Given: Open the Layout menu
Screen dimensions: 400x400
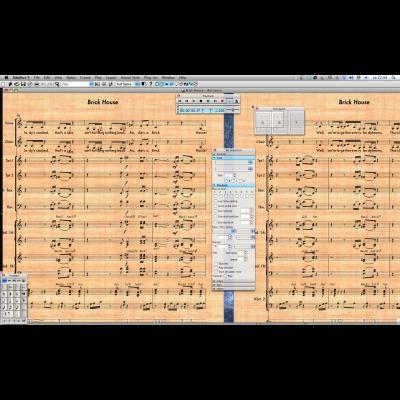Looking at the screenshot, I should 111,77.
